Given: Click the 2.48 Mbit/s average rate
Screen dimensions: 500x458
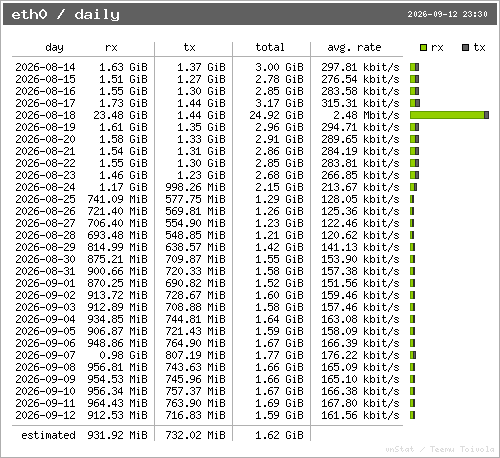Looking at the screenshot, I should click(x=366, y=115).
